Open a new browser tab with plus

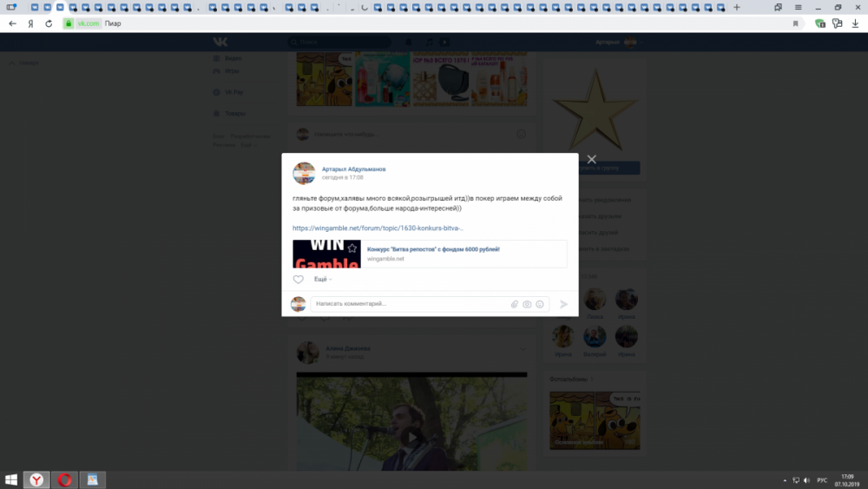pyautogui.click(x=737, y=7)
